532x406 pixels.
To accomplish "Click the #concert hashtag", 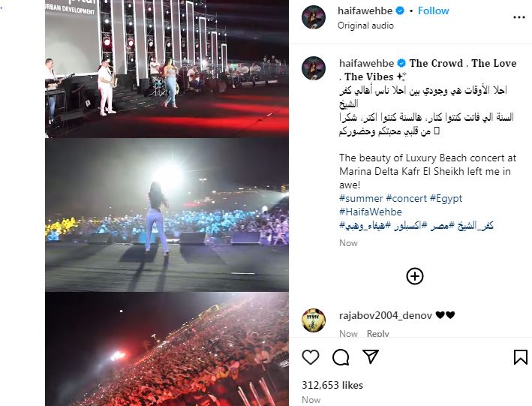I will (x=406, y=198).
